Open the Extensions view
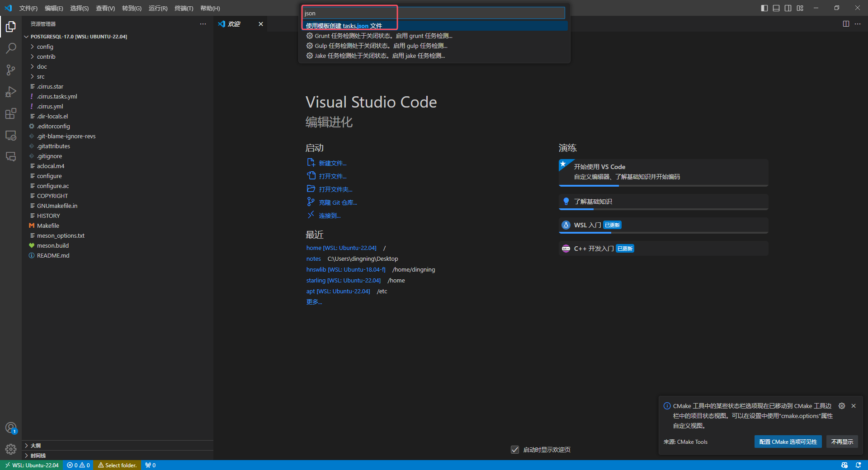The height and width of the screenshot is (470, 868). pyautogui.click(x=11, y=113)
